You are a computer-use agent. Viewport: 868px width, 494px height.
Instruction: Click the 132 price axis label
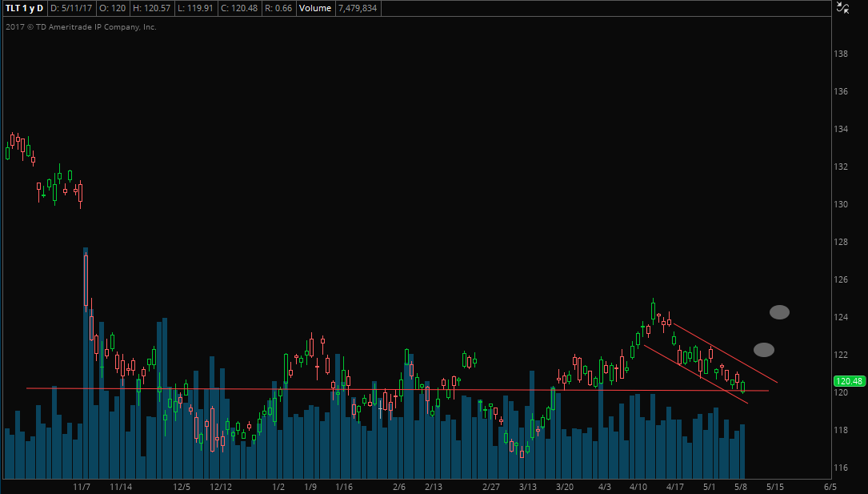pos(840,167)
